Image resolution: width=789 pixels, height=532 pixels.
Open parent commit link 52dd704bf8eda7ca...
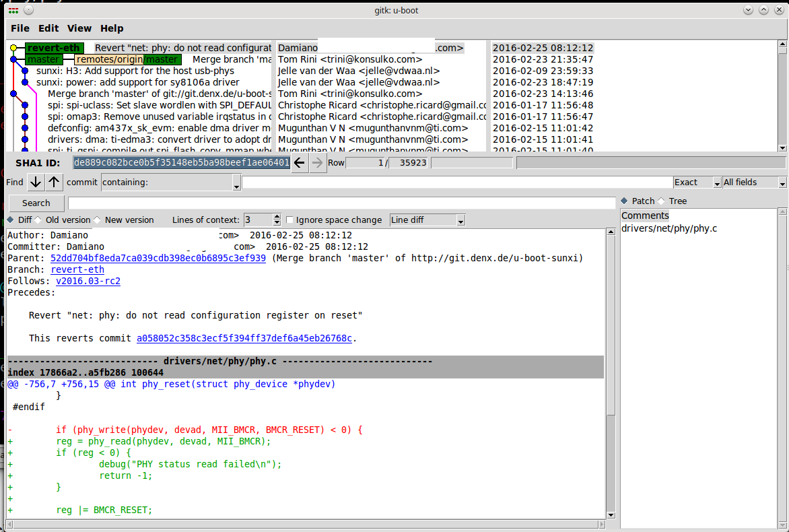point(158,258)
